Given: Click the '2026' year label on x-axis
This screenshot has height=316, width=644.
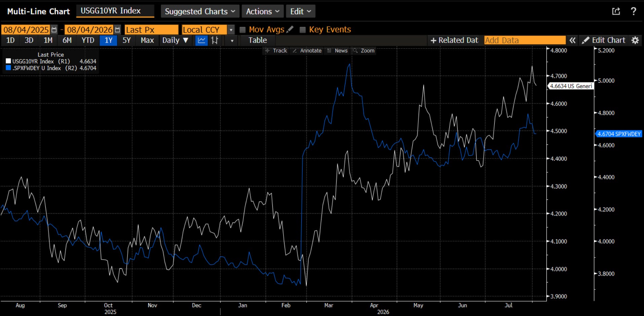Looking at the screenshot, I should (x=383, y=312).
